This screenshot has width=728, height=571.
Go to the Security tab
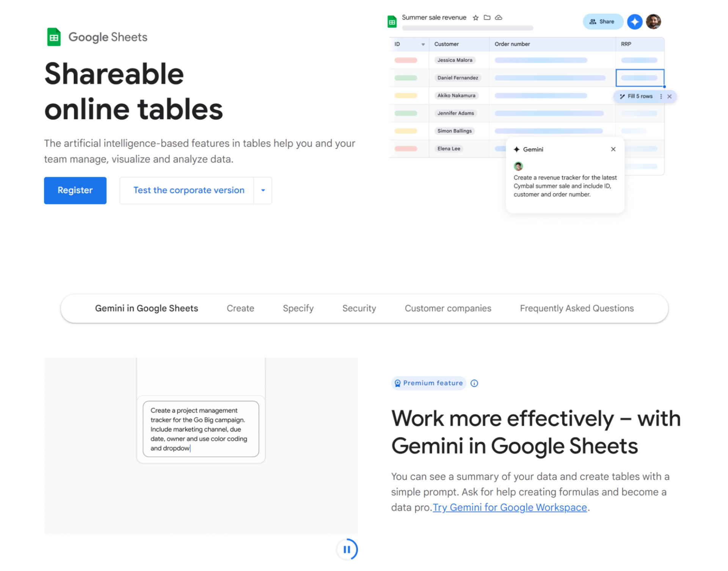(359, 308)
